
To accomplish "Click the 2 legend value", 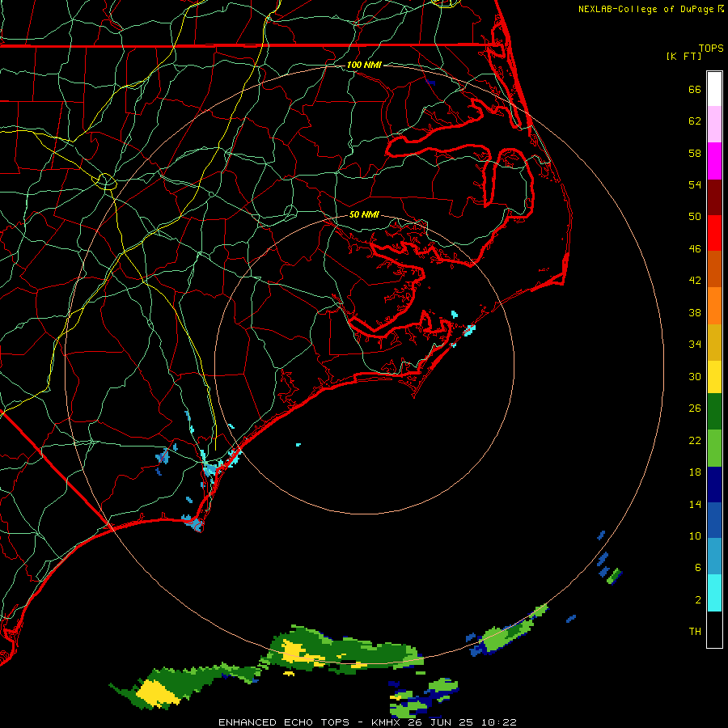I will pos(698,600).
